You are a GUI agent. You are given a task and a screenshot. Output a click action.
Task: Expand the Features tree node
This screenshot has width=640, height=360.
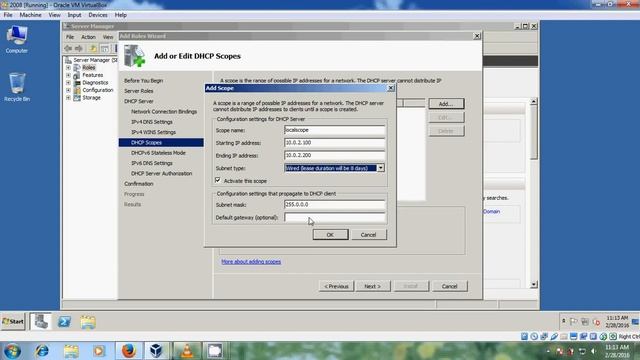[x=68, y=75]
